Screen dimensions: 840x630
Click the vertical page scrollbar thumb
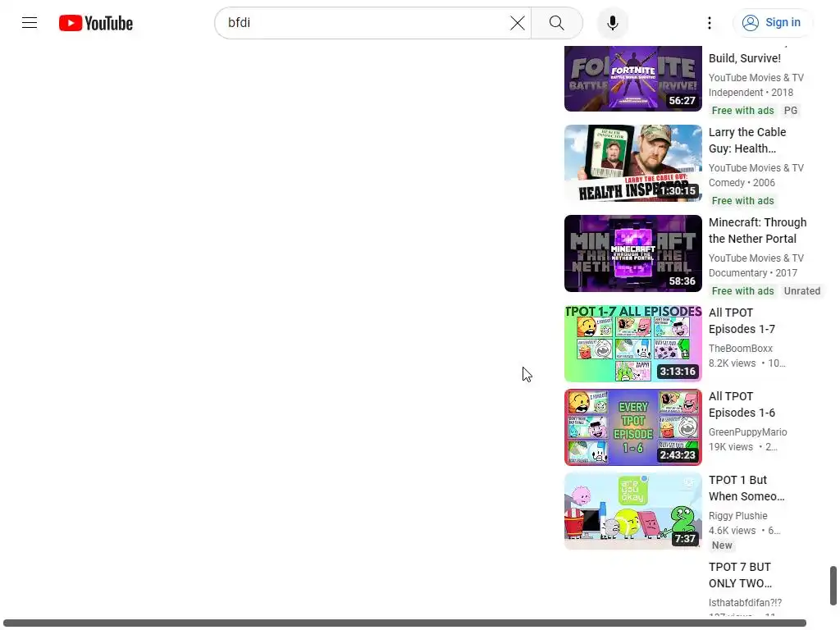tap(833, 586)
